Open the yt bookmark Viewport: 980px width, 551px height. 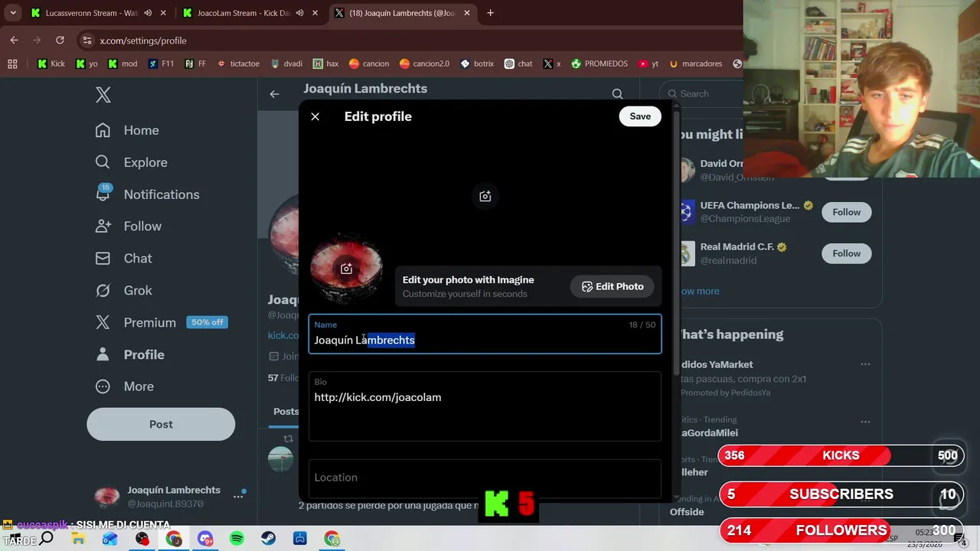(x=649, y=64)
